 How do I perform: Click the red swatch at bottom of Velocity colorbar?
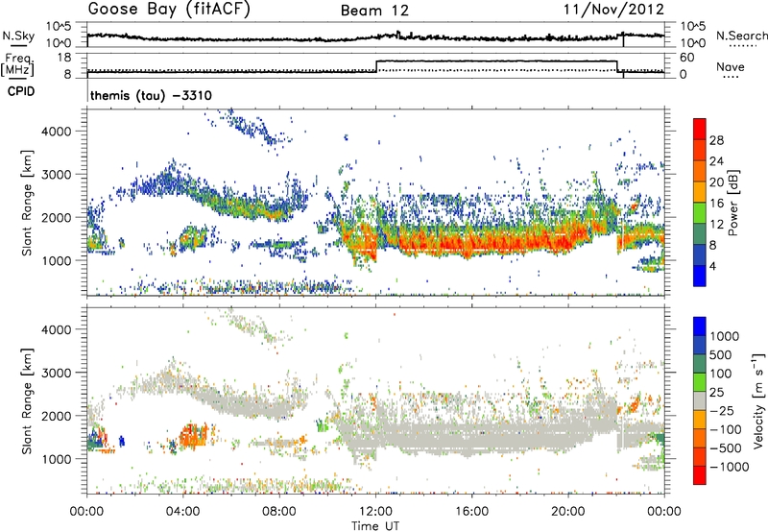[x=700, y=475]
